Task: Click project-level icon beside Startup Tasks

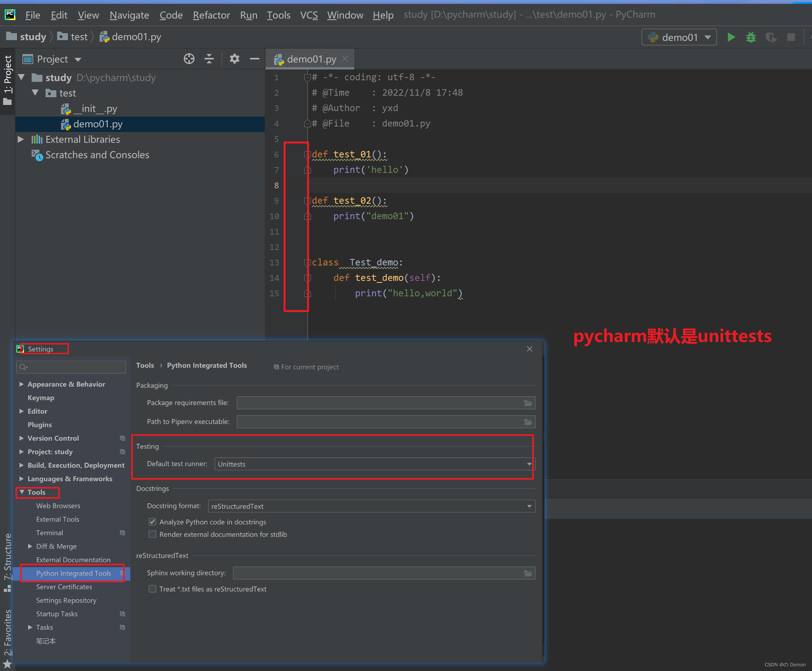Action: click(x=123, y=614)
